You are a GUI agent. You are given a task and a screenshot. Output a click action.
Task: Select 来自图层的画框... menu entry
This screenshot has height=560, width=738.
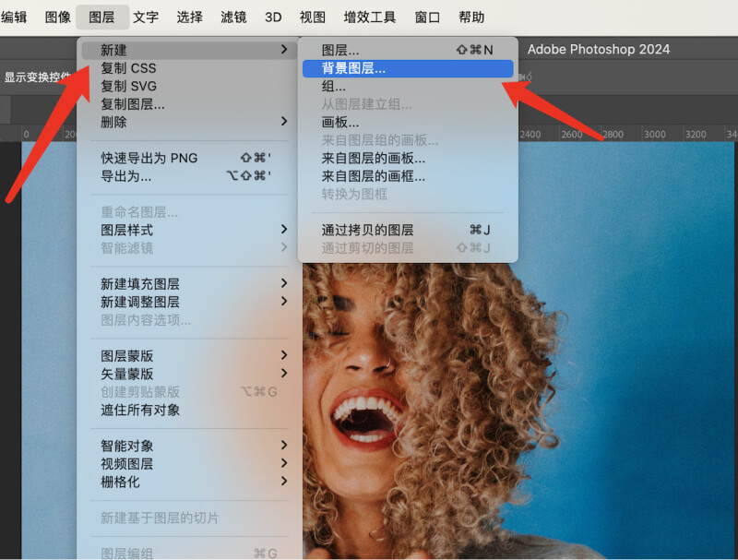coord(373,176)
